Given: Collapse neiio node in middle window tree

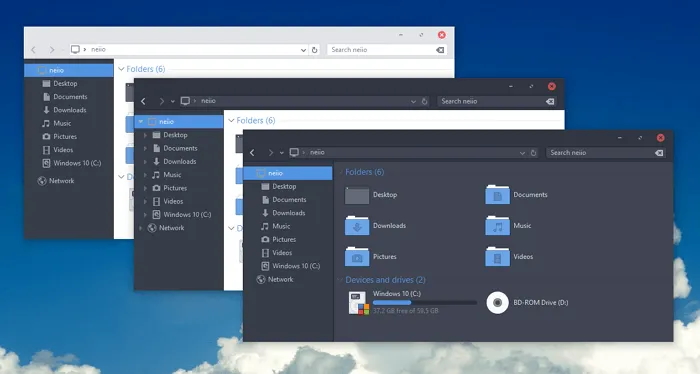Looking at the screenshot, I should 141,121.
